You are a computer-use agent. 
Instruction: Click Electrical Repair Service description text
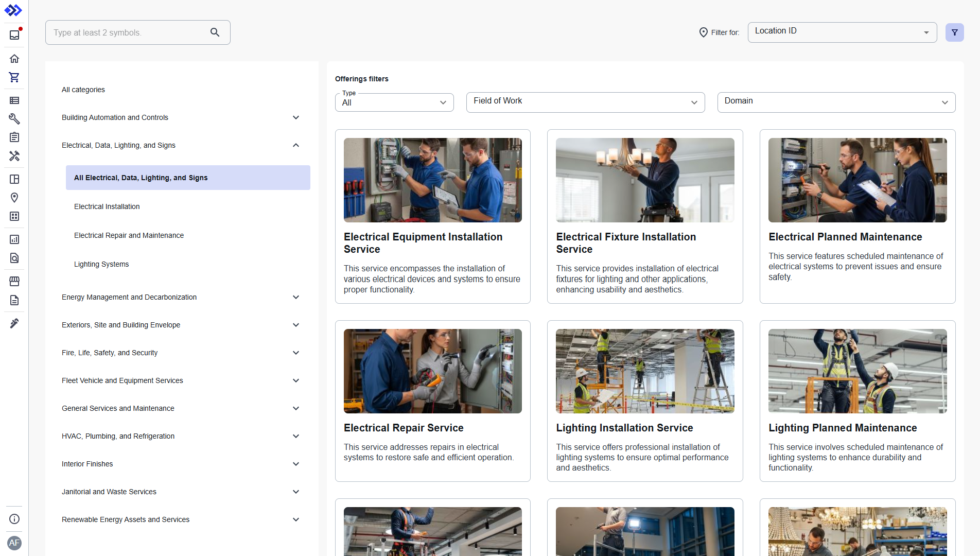429,452
